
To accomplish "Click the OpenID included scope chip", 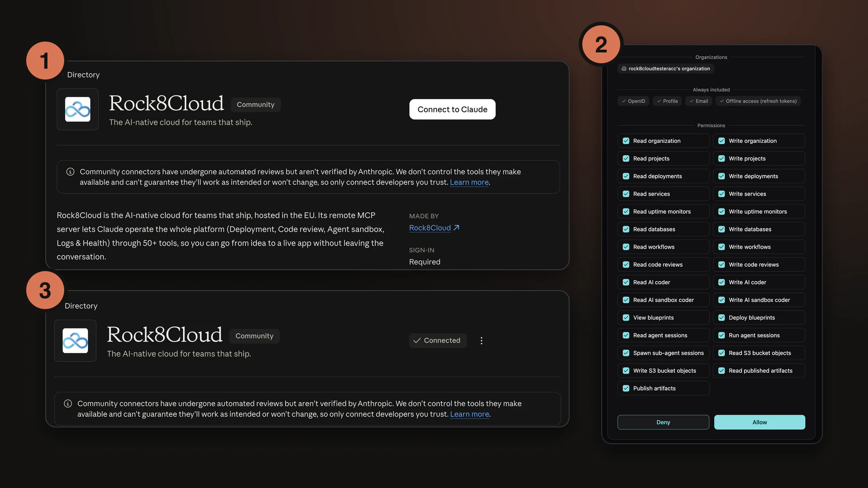I will (x=633, y=101).
